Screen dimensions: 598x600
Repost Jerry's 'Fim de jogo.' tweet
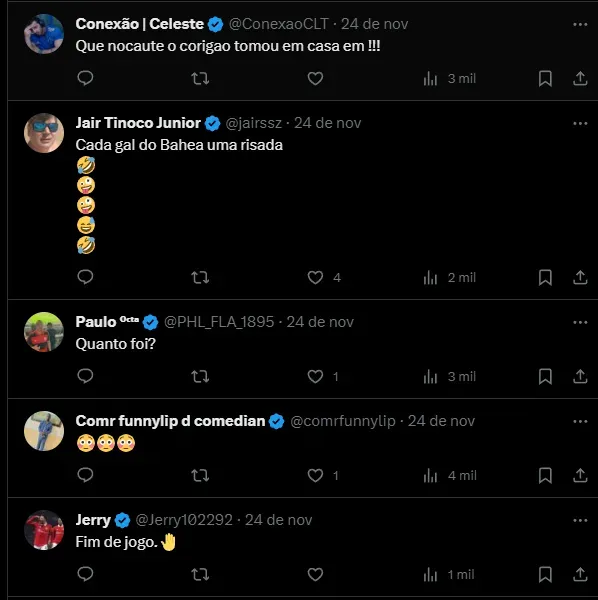[200, 574]
